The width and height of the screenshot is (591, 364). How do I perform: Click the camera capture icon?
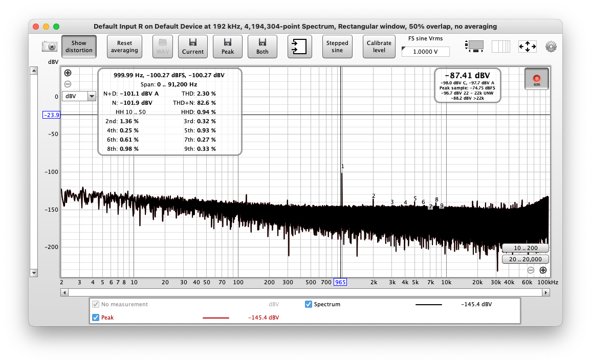(49, 47)
